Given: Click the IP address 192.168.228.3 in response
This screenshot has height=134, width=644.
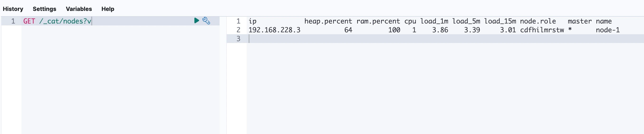Looking at the screenshot, I should pos(274,30).
